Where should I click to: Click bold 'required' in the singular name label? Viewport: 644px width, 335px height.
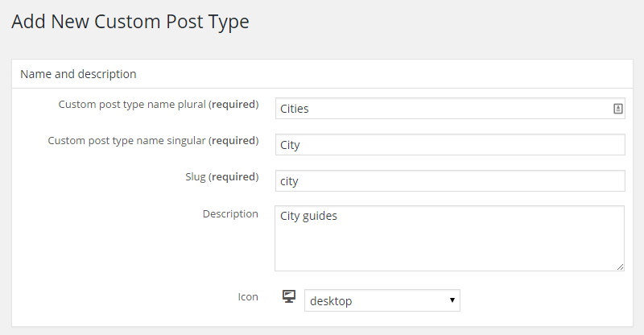tap(233, 141)
